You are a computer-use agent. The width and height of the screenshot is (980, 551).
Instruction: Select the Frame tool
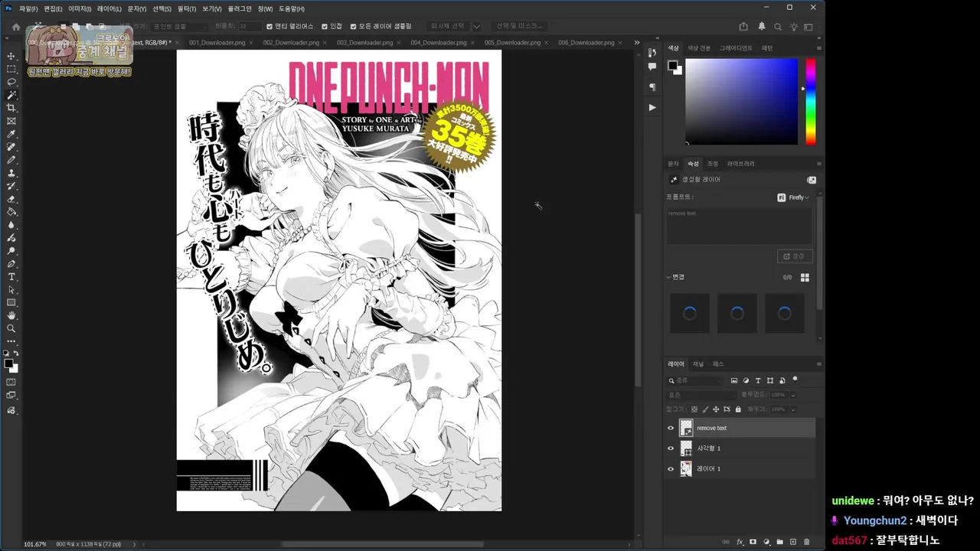11,121
